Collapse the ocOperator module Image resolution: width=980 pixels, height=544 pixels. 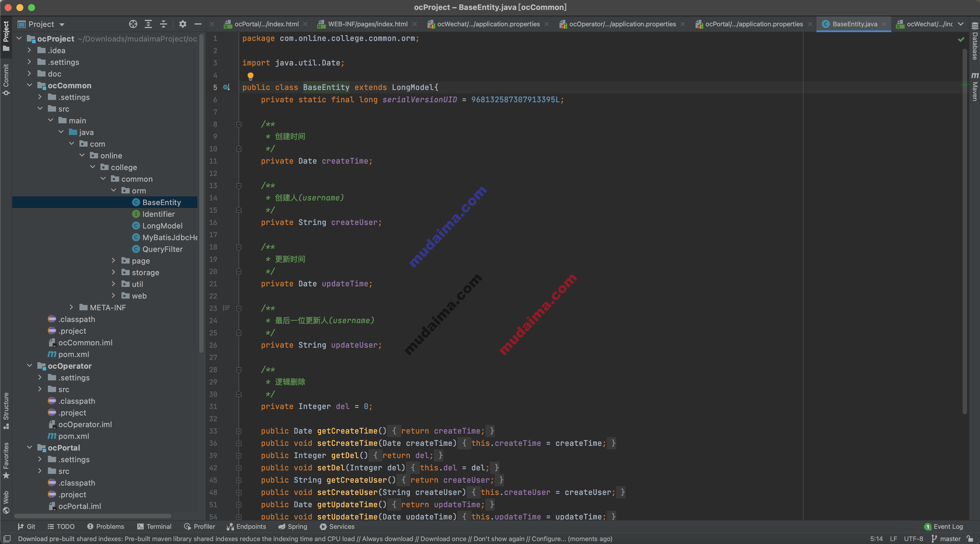click(x=29, y=366)
